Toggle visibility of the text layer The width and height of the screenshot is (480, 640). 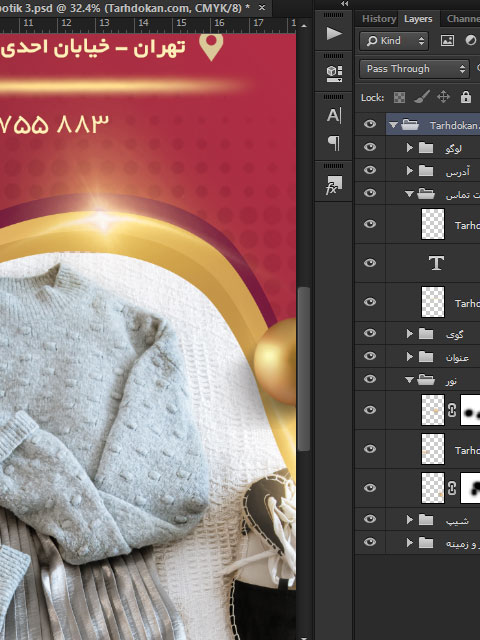point(370,263)
